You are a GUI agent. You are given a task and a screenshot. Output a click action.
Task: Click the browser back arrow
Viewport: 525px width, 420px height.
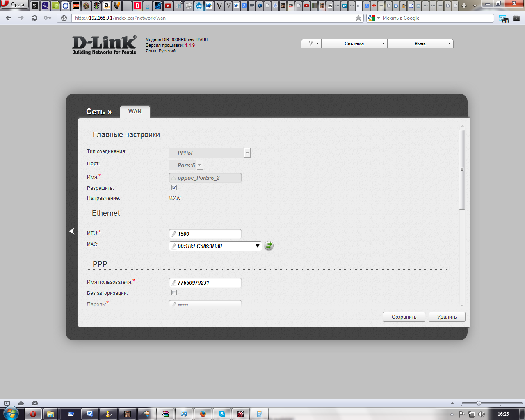pos(9,18)
